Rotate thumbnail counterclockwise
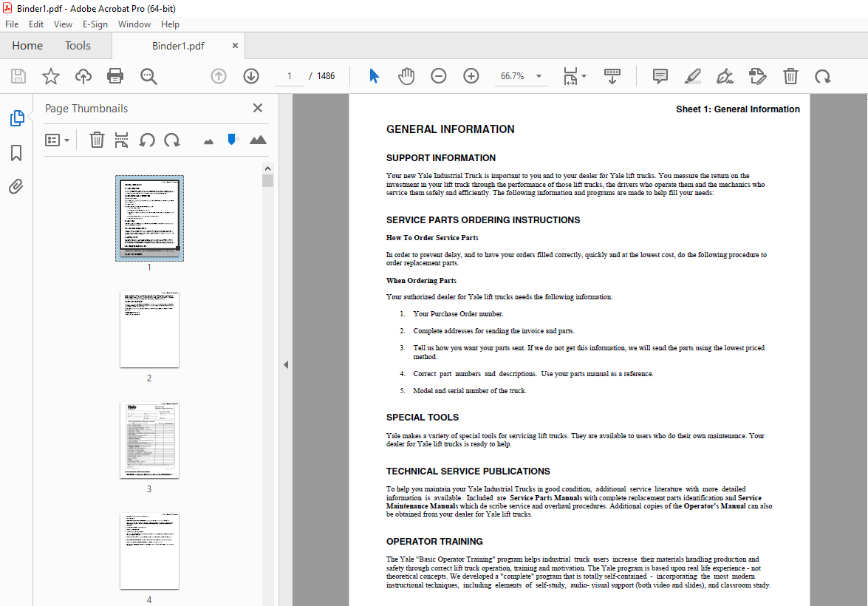868x606 pixels. (x=147, y=140)
